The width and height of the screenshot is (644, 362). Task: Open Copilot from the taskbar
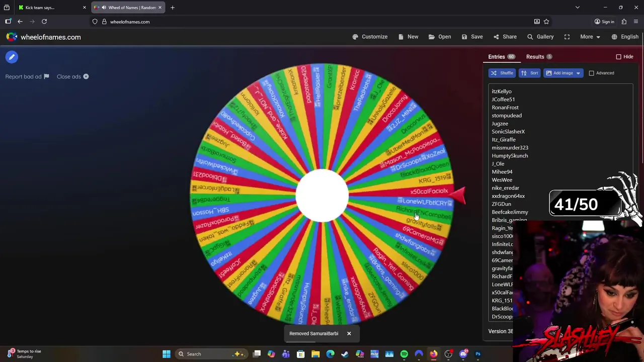coord(271,354)
